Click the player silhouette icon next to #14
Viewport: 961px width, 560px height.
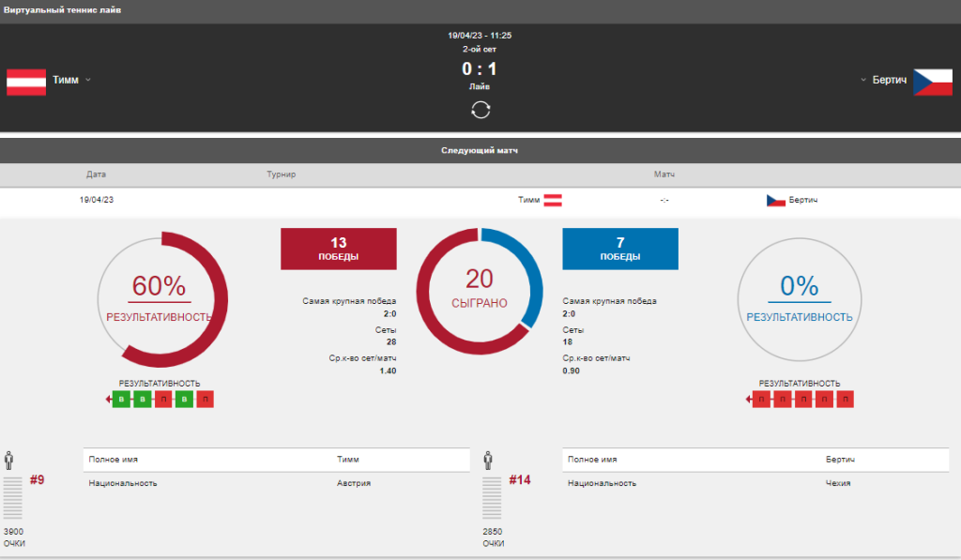point(488,461)
